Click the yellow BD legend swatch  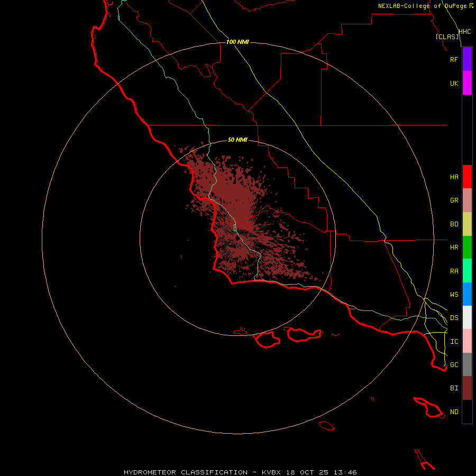coord(467,224)
